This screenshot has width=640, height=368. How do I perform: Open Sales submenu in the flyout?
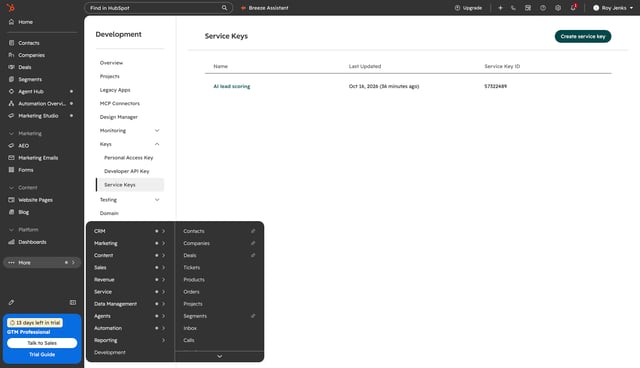pos(129,268)
